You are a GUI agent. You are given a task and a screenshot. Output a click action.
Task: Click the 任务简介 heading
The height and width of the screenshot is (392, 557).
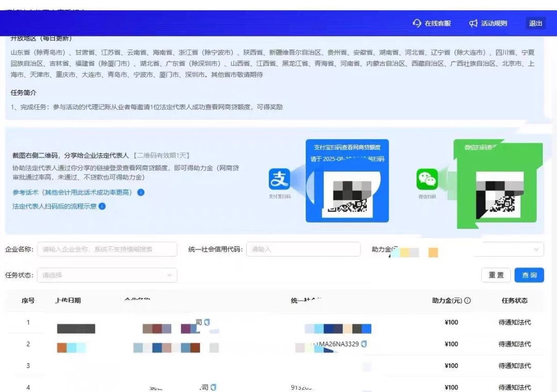23,93
